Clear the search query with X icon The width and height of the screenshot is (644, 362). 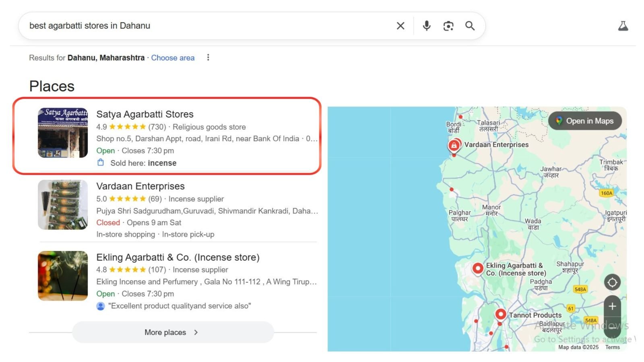[x=400, y=26]
